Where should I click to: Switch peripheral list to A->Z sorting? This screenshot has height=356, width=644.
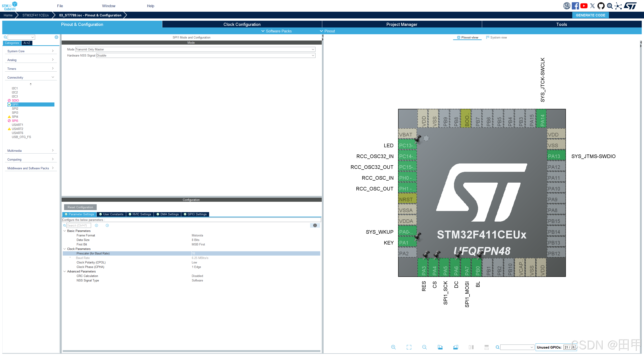click(27, 43)
